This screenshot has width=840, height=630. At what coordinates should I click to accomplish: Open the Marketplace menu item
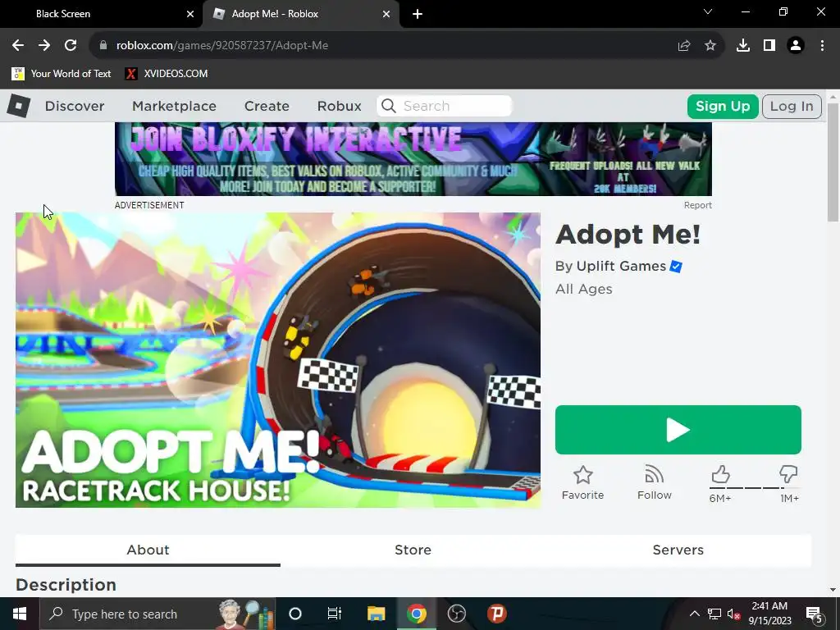coord(174,106)
